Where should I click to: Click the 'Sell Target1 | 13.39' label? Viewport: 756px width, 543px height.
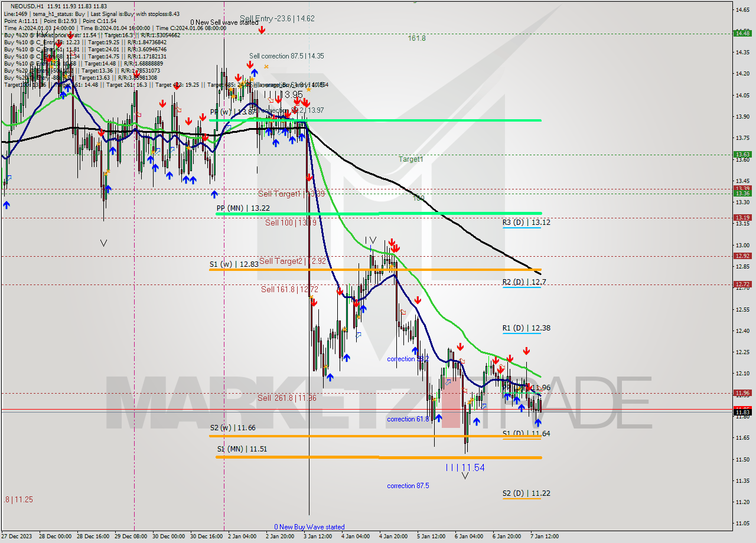tap(292, 194)
